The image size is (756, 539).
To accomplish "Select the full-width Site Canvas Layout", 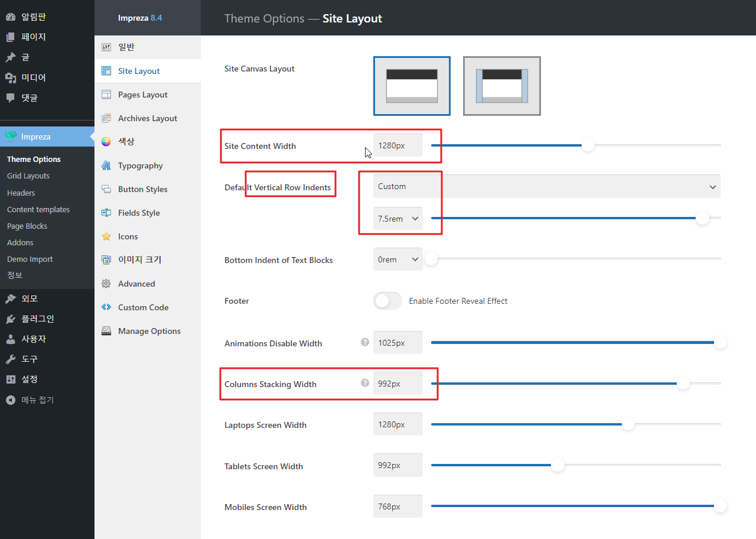I will tap(412, 86).
